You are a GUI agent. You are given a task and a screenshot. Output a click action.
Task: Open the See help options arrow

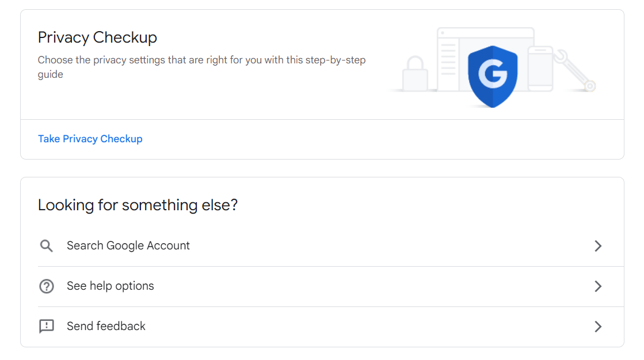pos(598,286)
